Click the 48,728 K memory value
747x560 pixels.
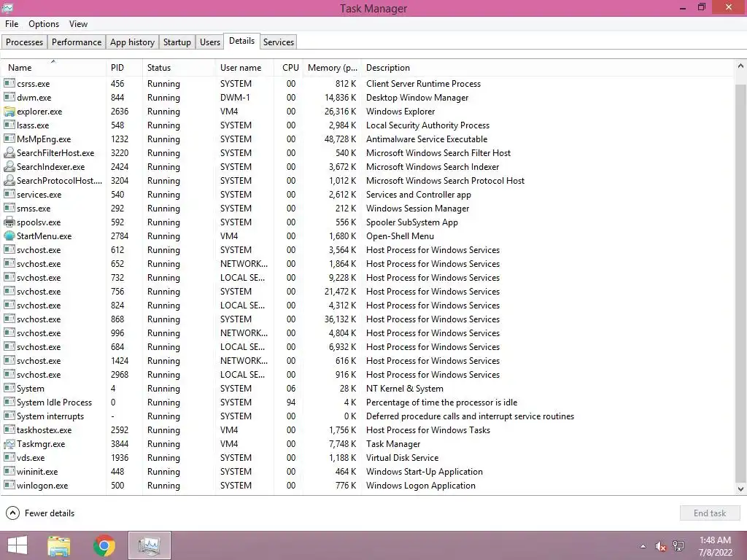340,139
